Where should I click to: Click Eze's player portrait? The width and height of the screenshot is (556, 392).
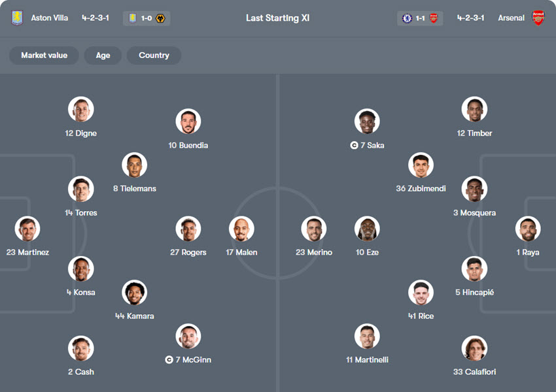pos(368,229)
